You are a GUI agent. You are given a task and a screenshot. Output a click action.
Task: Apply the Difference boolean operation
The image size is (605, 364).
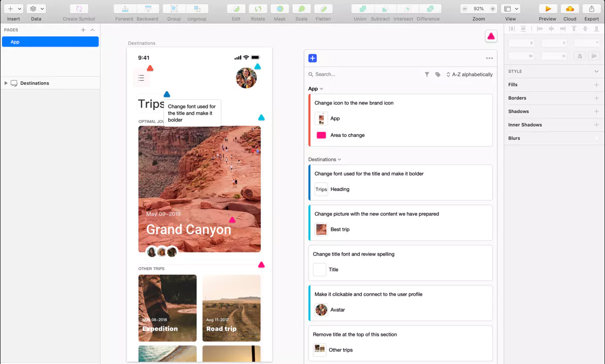tap(430, 9)
